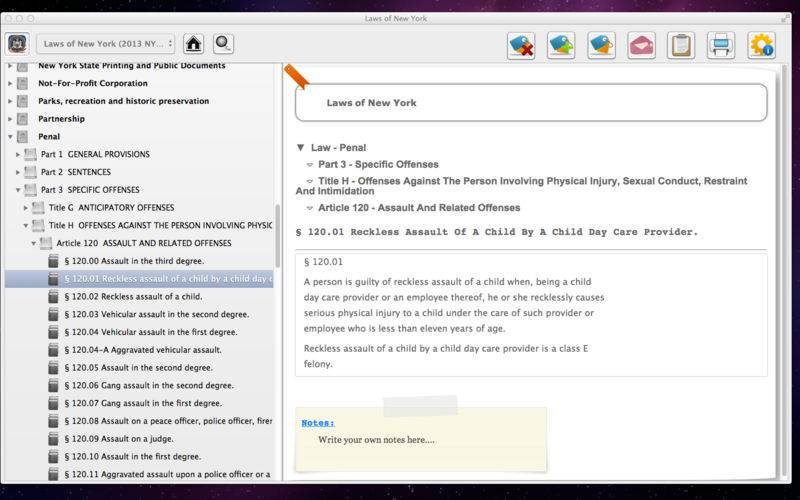This screenshot has height=500, width=800.
Task: Click the book icon beside § 120.04-A
Action: pos(54,350)
